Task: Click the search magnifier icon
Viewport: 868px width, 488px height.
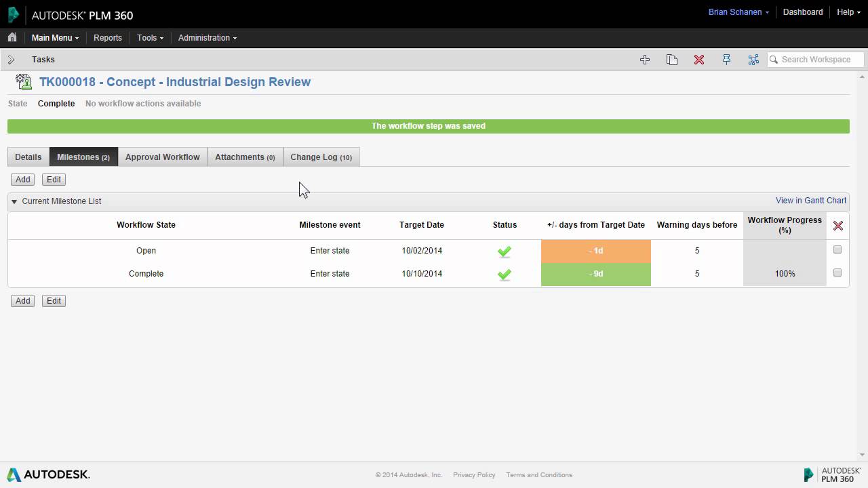Action: 774,60
